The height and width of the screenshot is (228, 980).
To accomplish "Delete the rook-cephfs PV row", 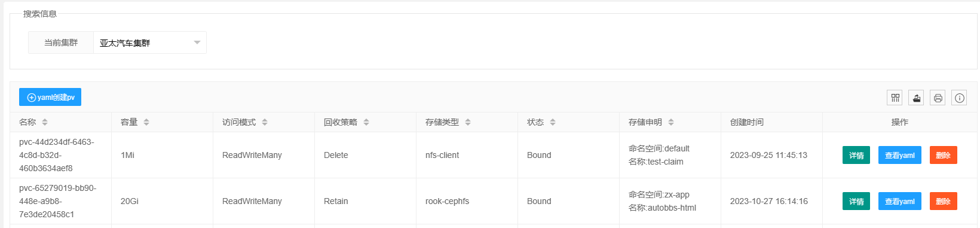I will coord(944,201).
